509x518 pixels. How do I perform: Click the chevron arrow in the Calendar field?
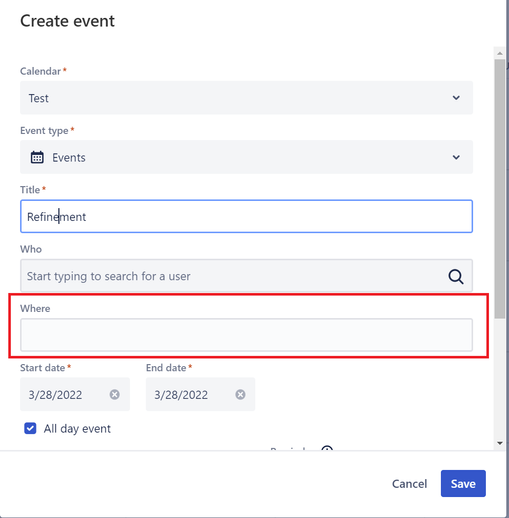tap(456, 98)
